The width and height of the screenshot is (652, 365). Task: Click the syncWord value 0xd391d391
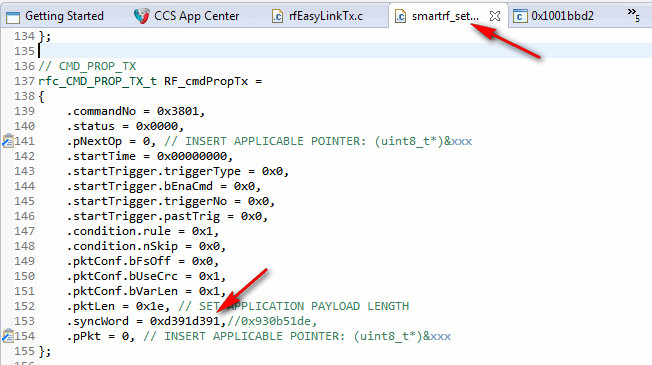tap(185, 321)
